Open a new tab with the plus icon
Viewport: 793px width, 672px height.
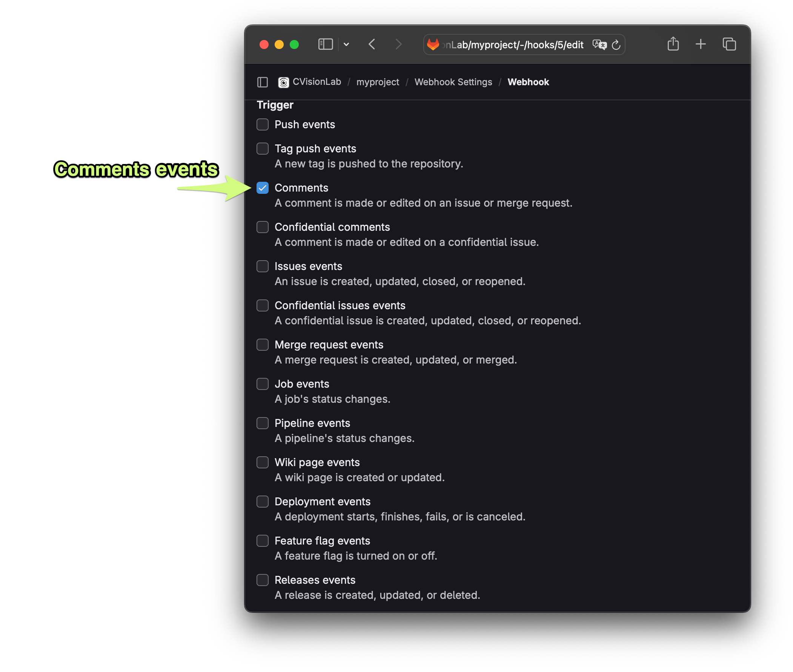[701, 44]
